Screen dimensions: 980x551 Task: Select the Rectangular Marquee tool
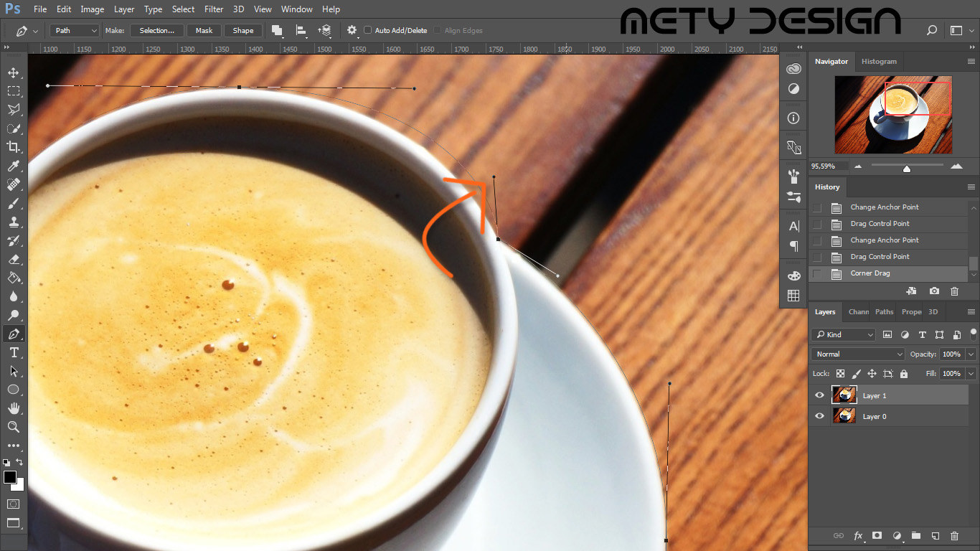click(13, 91)
